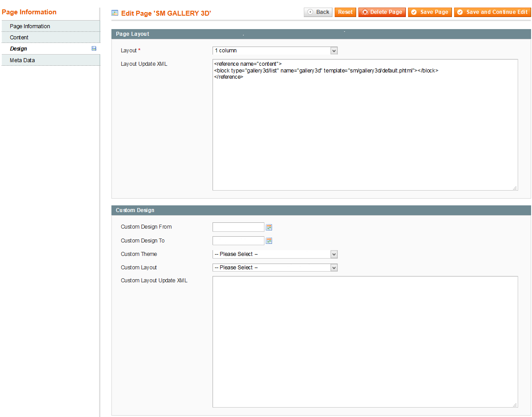The height and width of the screenshot is (417, 532).
Task: Click the Save Page button
Action: coord(430,12)
